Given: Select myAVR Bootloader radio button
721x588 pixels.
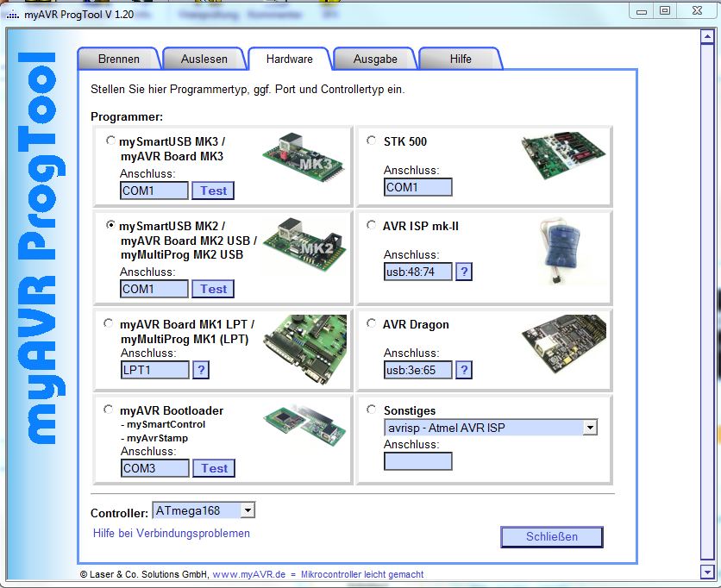Looking at the screenshot, I should [109, 409].
